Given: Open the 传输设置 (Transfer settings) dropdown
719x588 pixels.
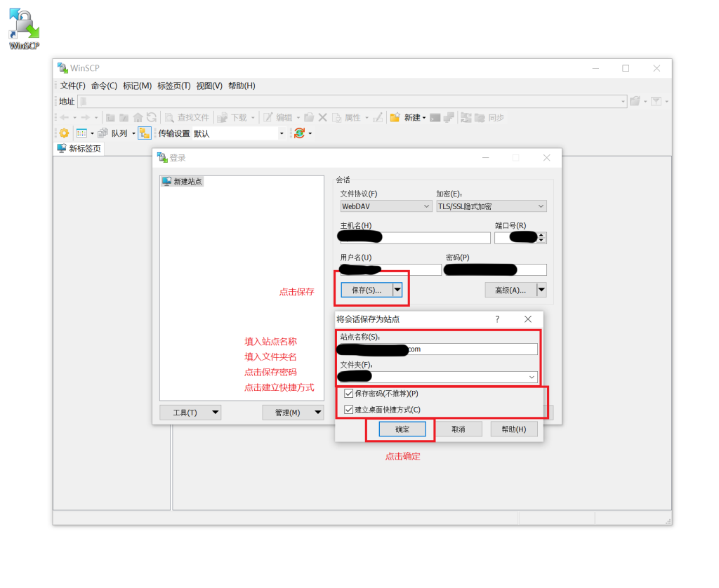Looking at the screenshot, I should pyautogui.click(x=282, y=133).
